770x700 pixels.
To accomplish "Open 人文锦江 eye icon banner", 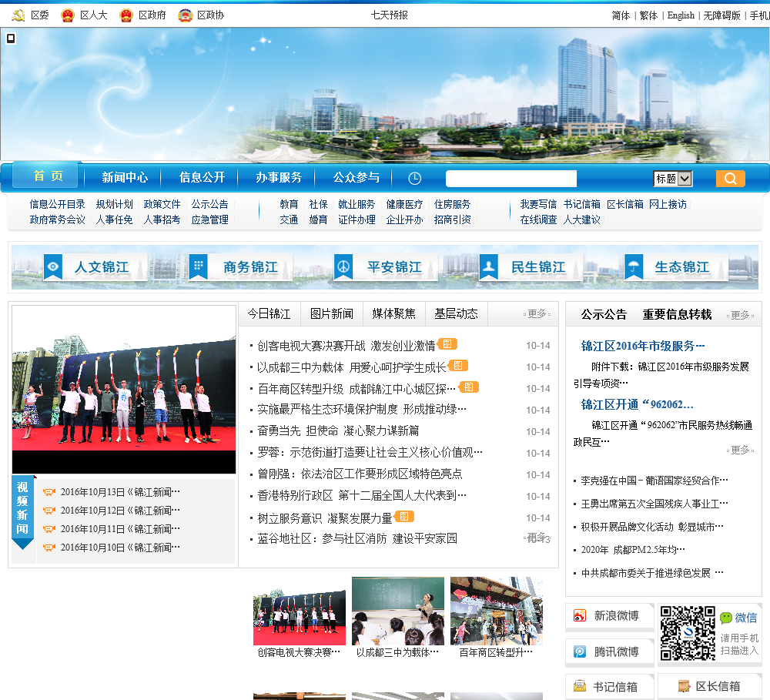I will coord(53,267).
